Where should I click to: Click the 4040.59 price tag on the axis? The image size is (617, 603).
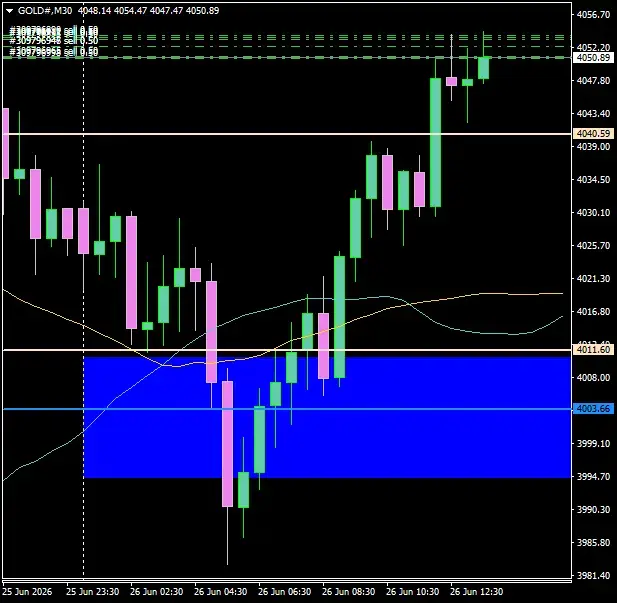click(x=593, y=134)
